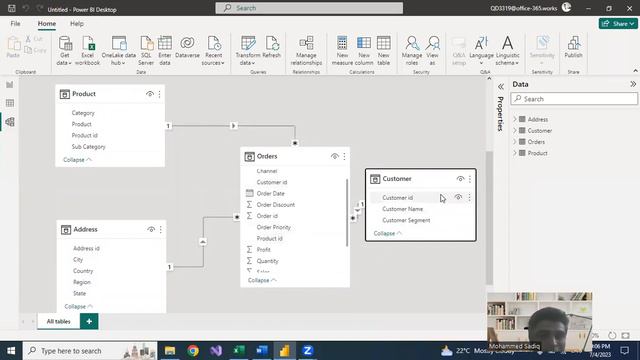Open Address table more options
The height and width of the screenshot is (360, 640).
161,229
